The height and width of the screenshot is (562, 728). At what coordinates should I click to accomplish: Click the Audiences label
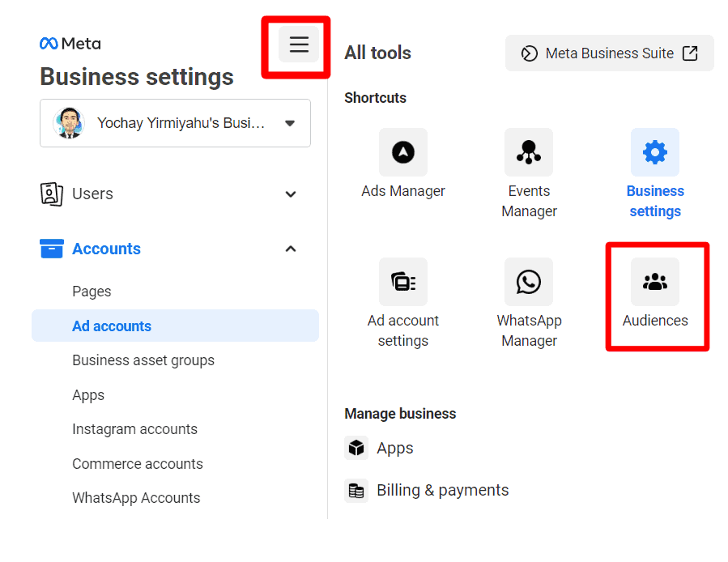655,321
